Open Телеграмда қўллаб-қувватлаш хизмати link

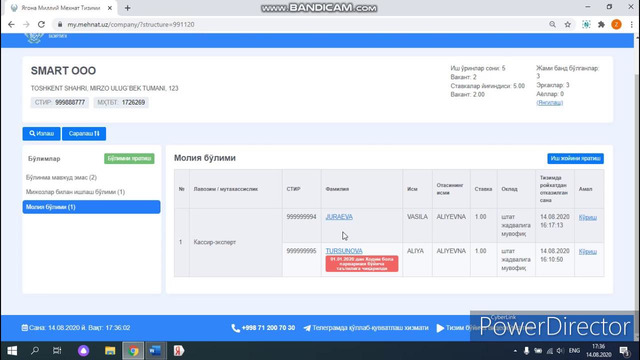[366, 328]
